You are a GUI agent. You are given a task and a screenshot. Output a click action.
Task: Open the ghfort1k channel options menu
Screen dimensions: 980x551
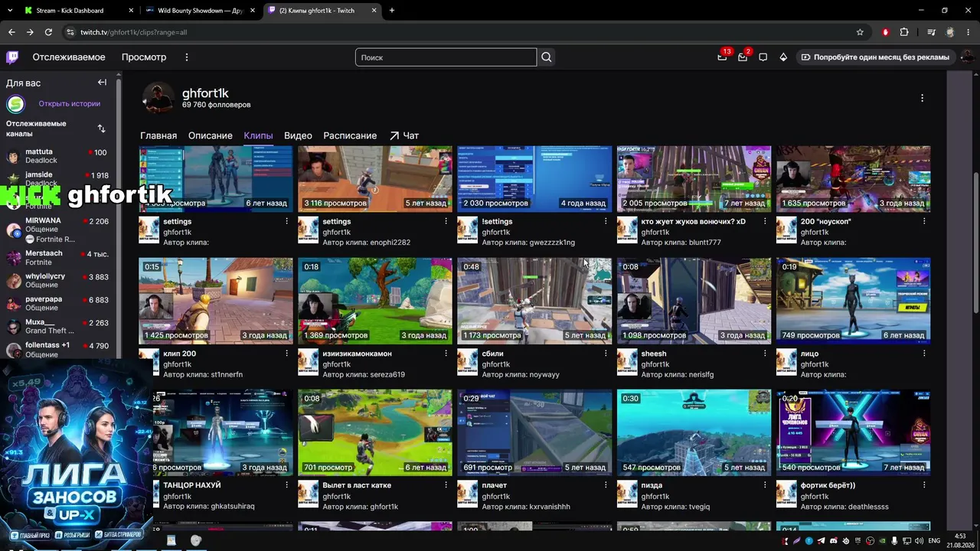pos(922,98)
